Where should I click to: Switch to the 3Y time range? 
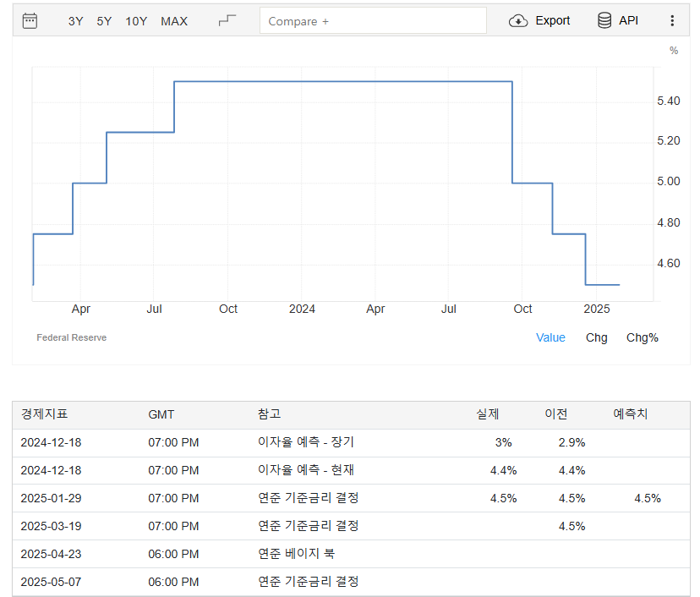[75, 21]
